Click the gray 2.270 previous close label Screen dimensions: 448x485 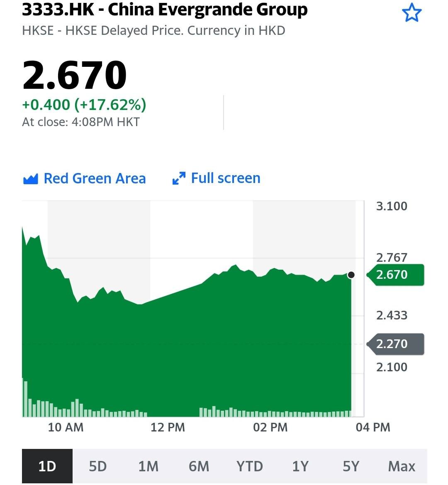click(395, 344)
